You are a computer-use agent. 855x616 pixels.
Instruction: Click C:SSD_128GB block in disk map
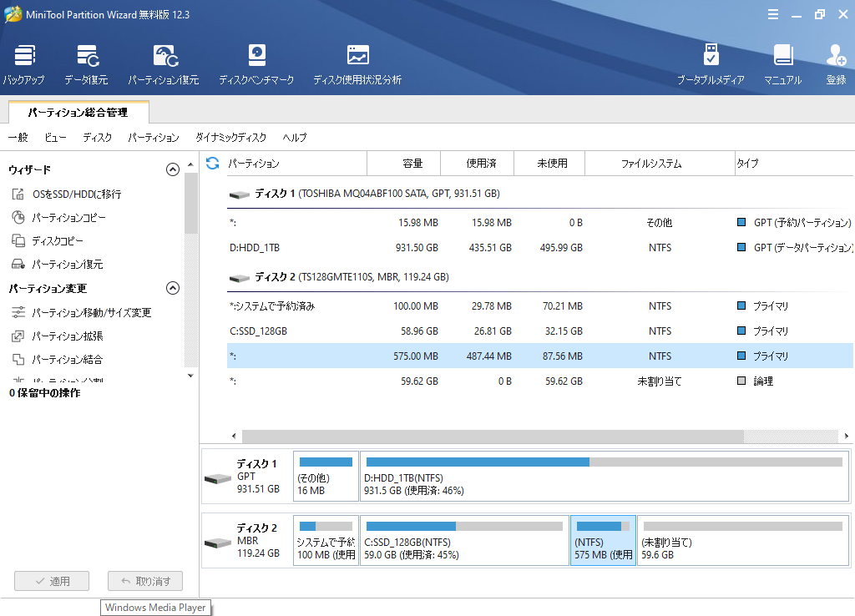pos(464,541)
